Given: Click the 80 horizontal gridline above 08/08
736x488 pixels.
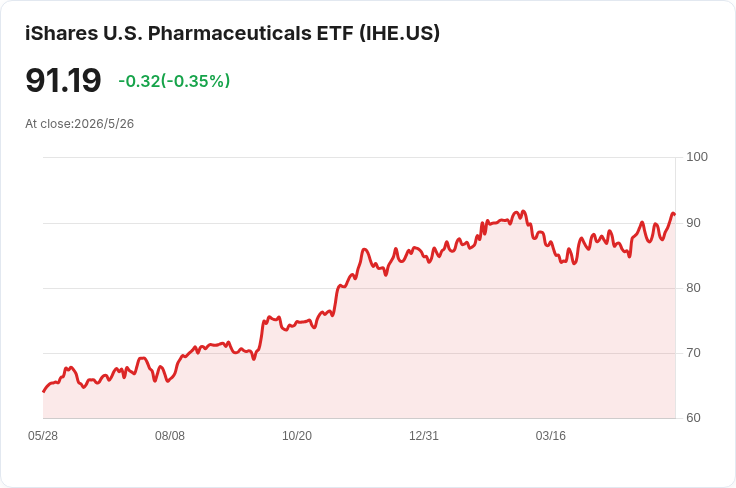Looking at the screenshot, I should (x=170, y=288).
